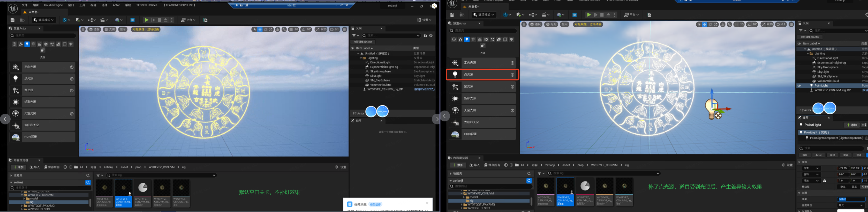Set mobility to 静态 in details panel

[843, 187]
